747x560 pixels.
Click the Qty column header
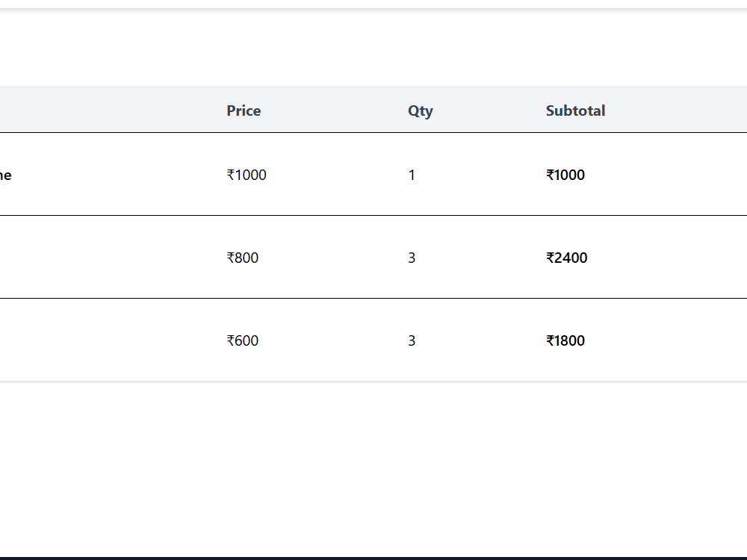420,111
